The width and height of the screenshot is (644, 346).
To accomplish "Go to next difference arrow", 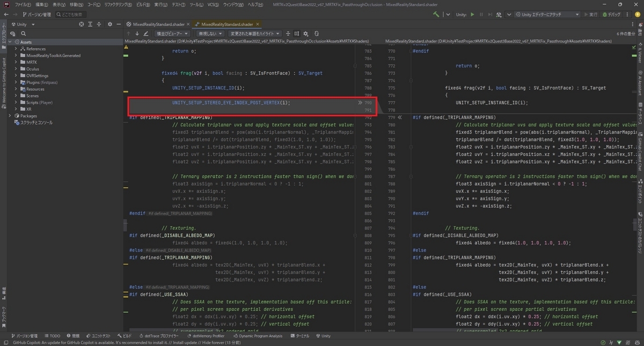I will click(137, 33).
